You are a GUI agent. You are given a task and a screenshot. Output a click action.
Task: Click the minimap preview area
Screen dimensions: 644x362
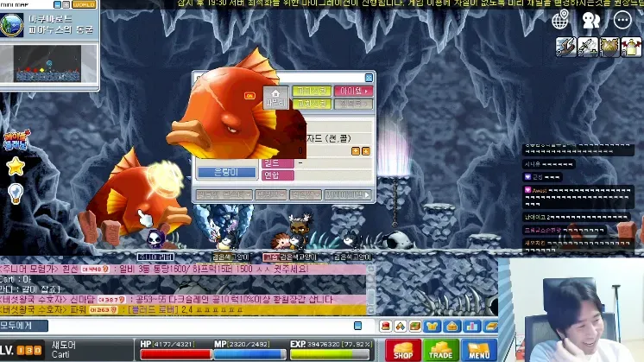point(47,64)
